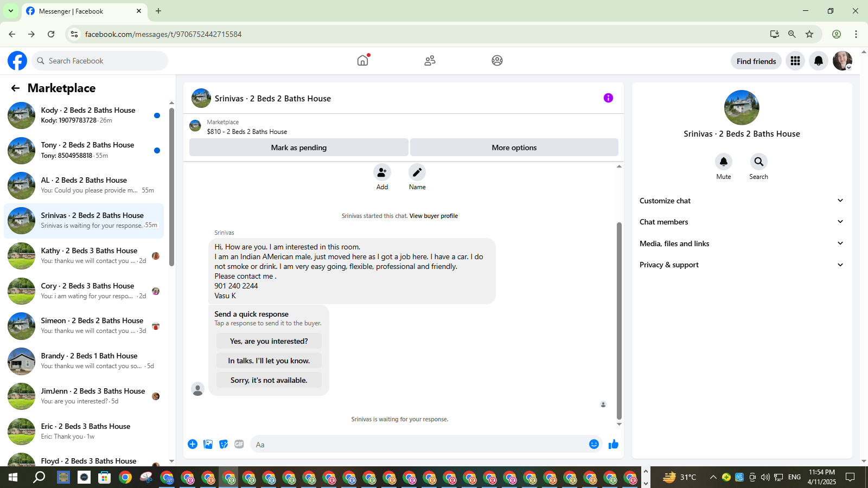Open the notifications bell icon
The height and width of the screenshot is (488, 868).
[x=819, y=61]
